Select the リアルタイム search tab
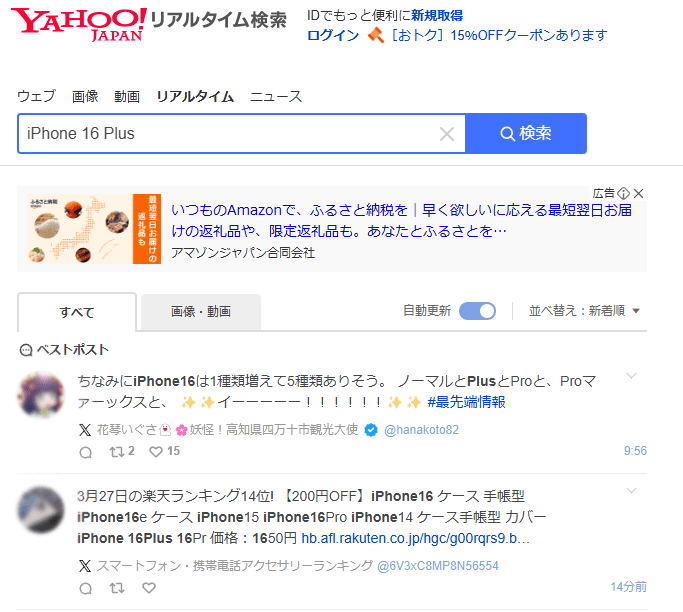683x612 pixels. tap(195, 96)
